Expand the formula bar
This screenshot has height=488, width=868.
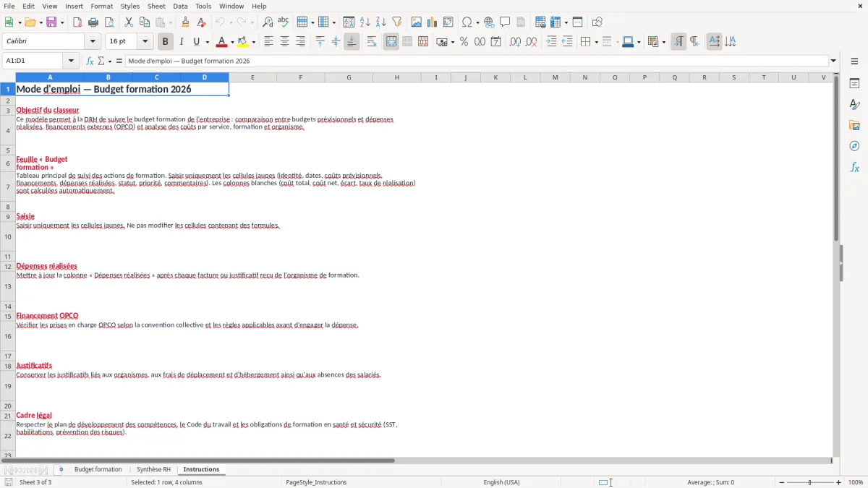(833, 61)
